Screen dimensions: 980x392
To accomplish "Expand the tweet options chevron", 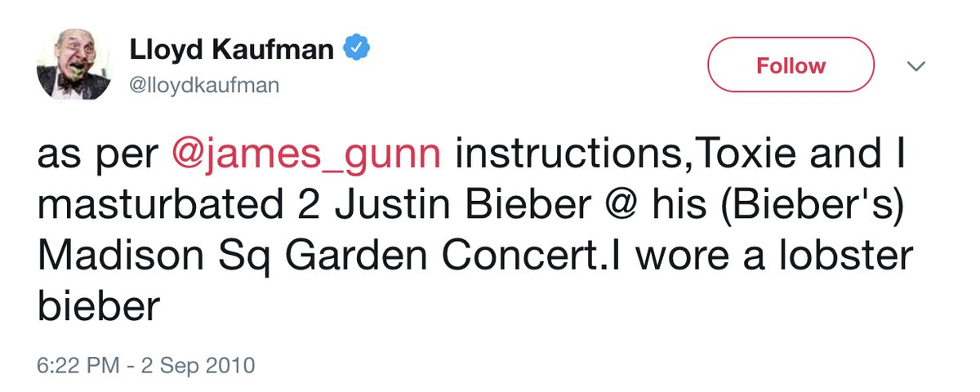I will [916, 66].
